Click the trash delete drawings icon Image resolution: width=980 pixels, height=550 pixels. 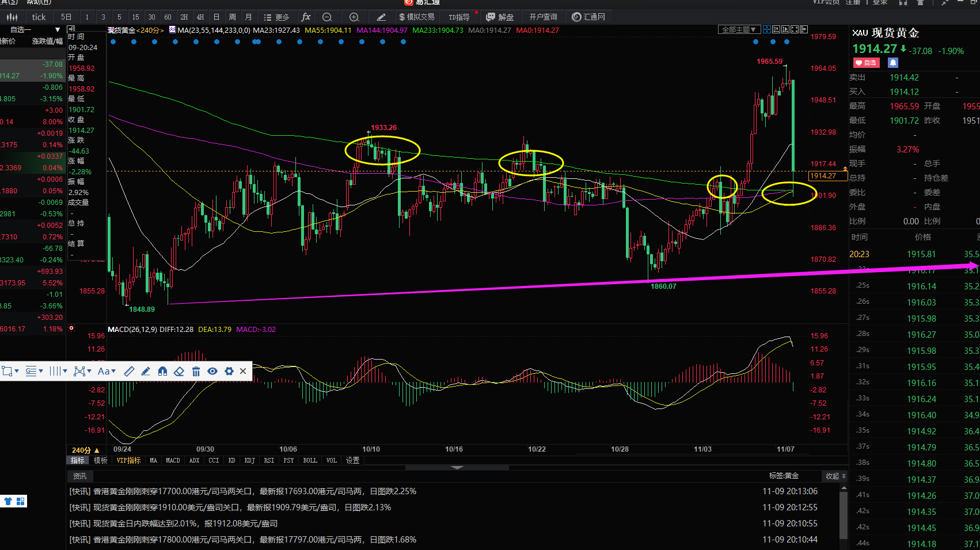coord(196,371)
